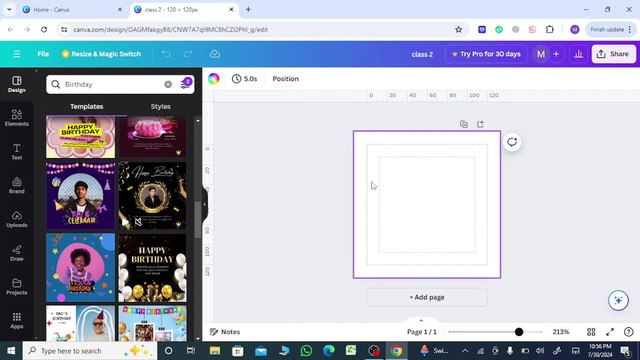
Task: Click Try Pro for 30 days
Action: pyautogui.click(x=486, y=54)
